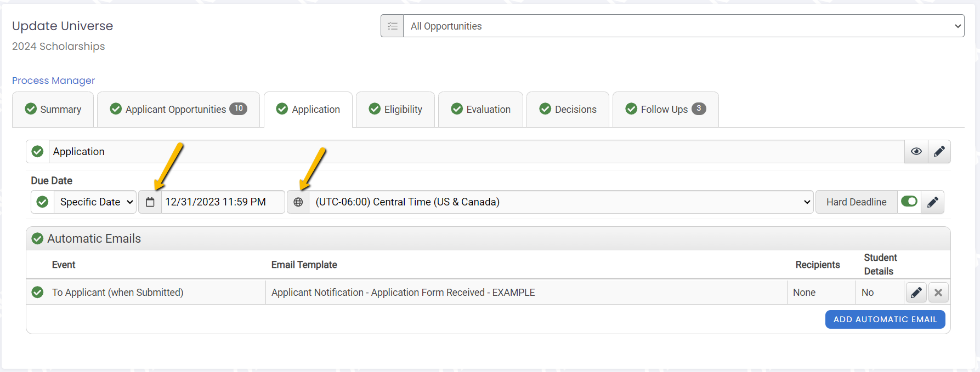Click the Automatic Emails check icon

(x=37, y=238)
